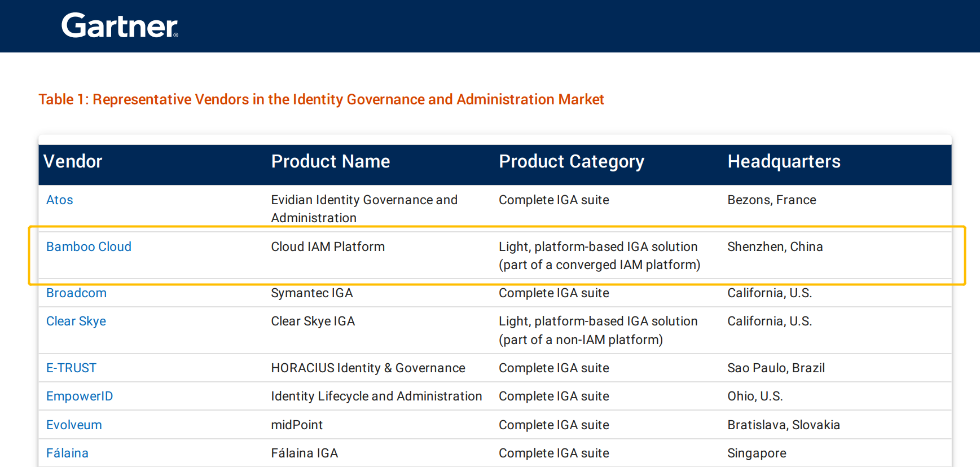Select 'HORACIUS Identity & Governance' cell
The width and height of the screenshot is (980, 467).
click(368, 368)
